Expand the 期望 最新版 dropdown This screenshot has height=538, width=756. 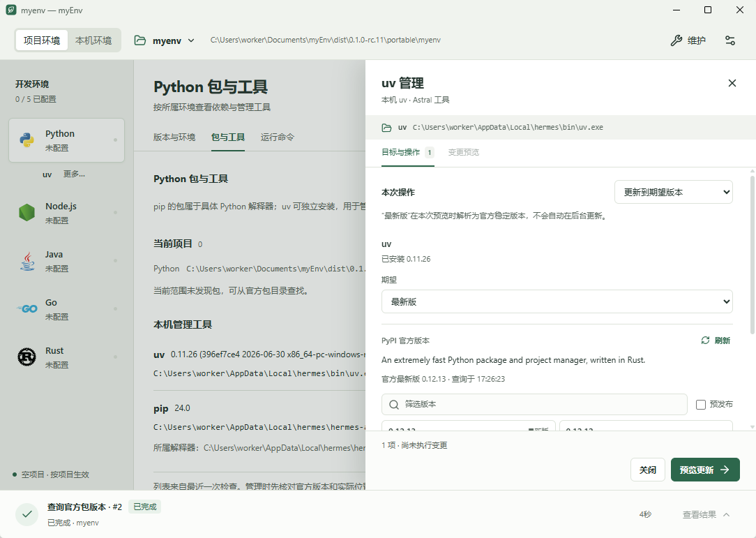coord(557,301)
